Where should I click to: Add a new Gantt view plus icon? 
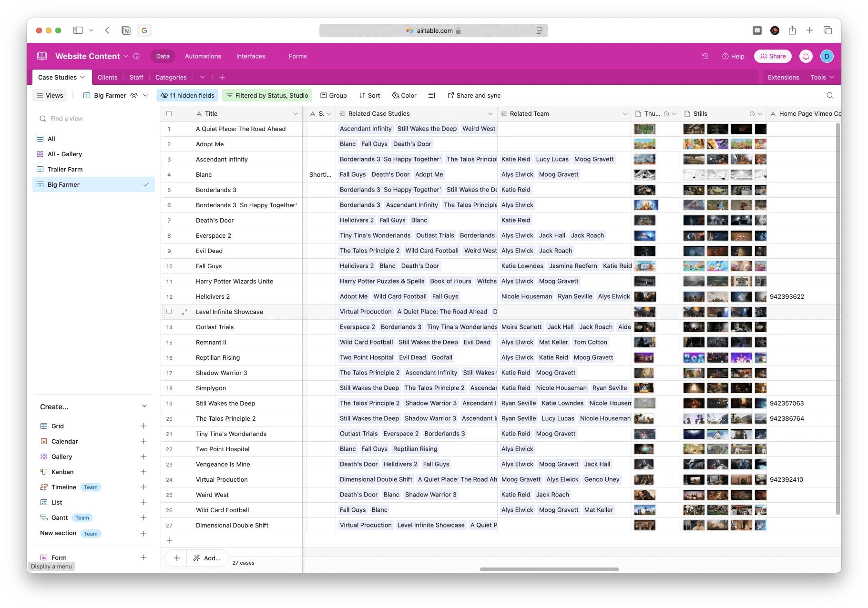coord(143,517)
